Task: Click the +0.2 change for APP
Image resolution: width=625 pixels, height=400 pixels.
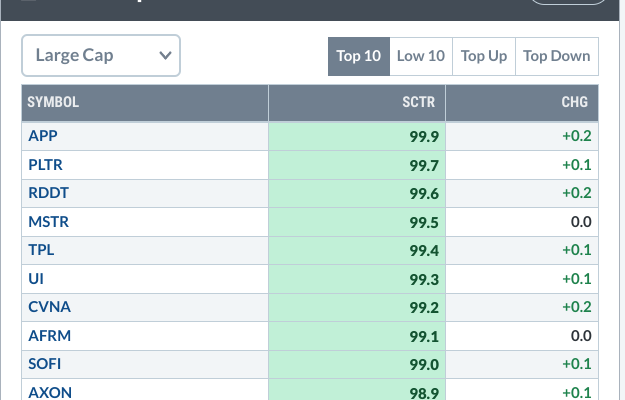Action: click(577, 136)
